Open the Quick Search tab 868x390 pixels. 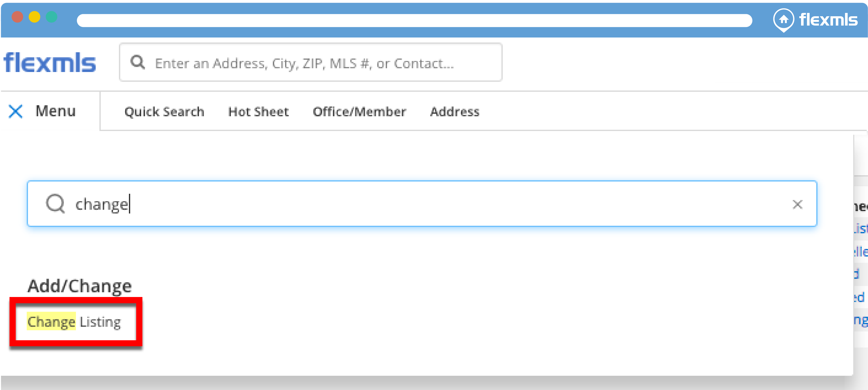click(164, 111)
